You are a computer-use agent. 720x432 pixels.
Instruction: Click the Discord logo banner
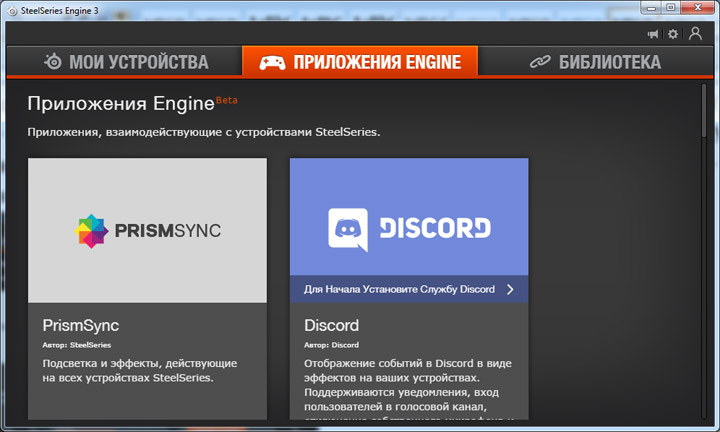pyautogui.click(x=409, y=217)
